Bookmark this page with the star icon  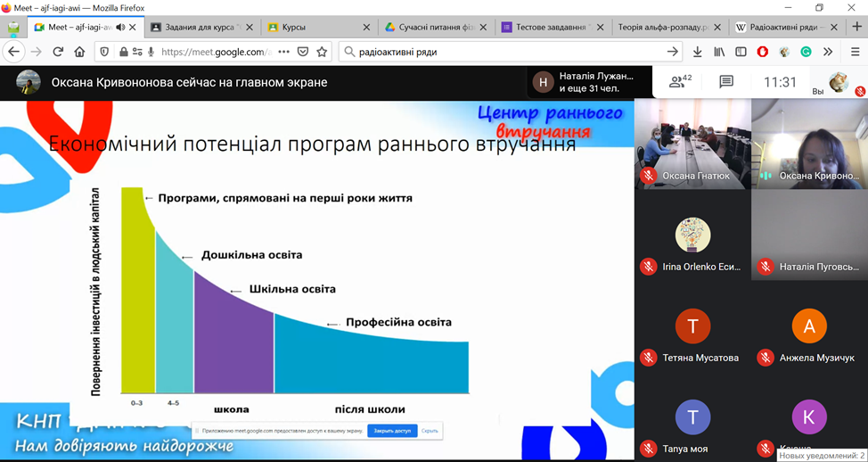[322, 52]
